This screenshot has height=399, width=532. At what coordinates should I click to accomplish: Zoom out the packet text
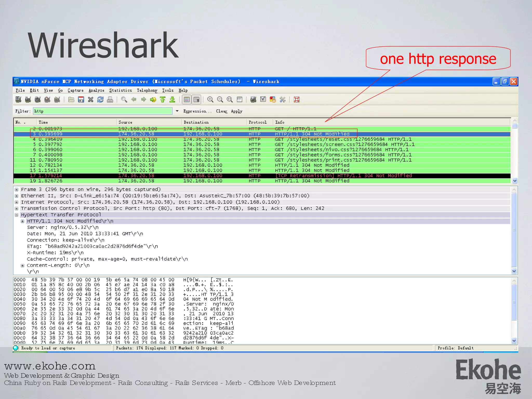click(220, 99)
